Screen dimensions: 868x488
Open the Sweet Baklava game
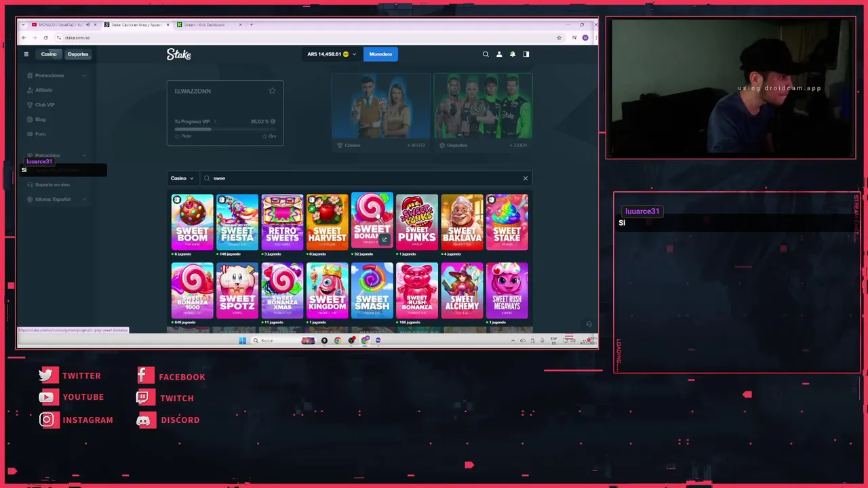tap(462, 222)
